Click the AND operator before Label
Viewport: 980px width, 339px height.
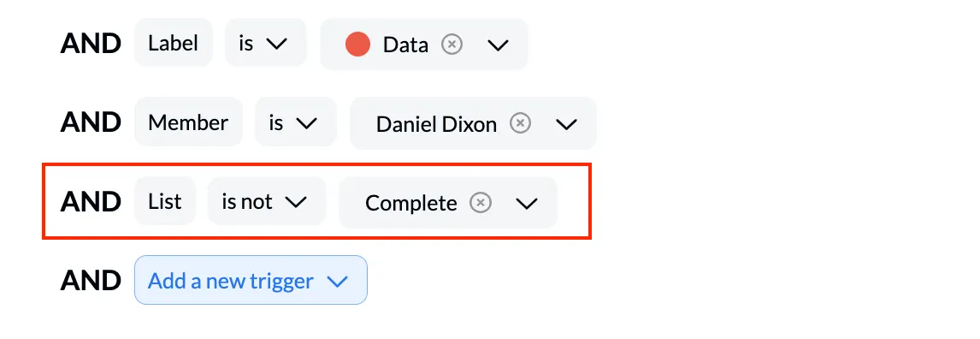tap(91, 44)
